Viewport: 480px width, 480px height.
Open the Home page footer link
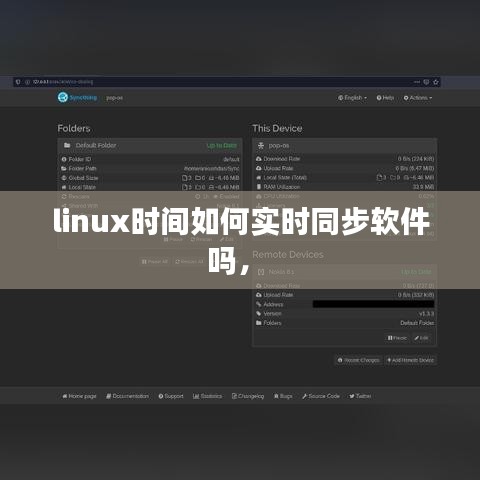click(79, 396)
